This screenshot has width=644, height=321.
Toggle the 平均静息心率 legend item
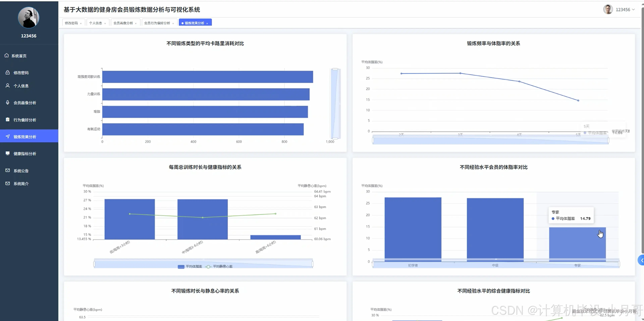click(x=219, y=266)
